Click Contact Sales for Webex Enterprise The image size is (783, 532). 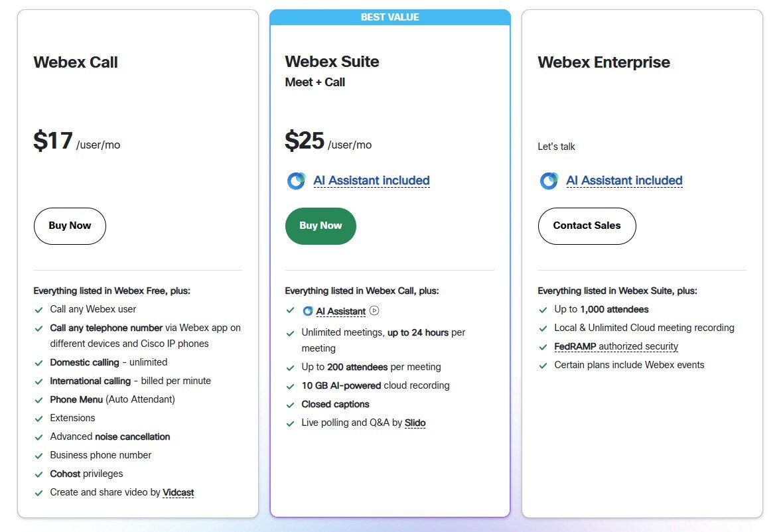coord(587,226)
